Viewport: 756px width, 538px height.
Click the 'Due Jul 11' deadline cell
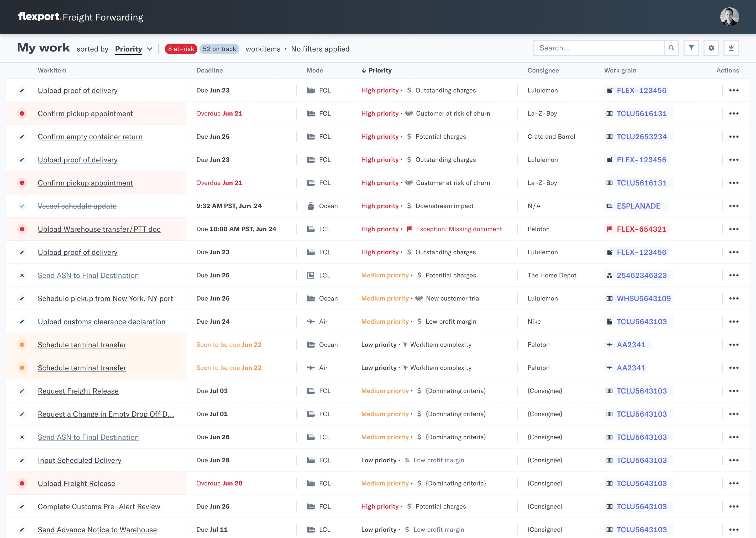tap(212, 530)
